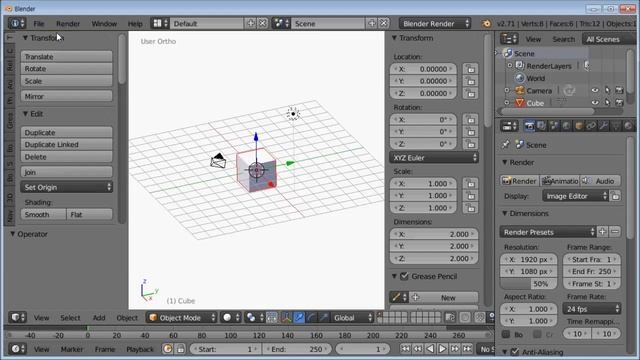Toggle Cube selectability cursor in outliner
Screen dimensions: 640x360
[x=607, y=103]
